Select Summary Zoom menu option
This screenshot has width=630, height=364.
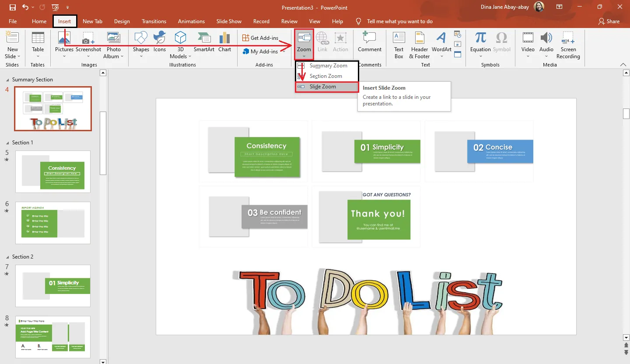[328, 66]
